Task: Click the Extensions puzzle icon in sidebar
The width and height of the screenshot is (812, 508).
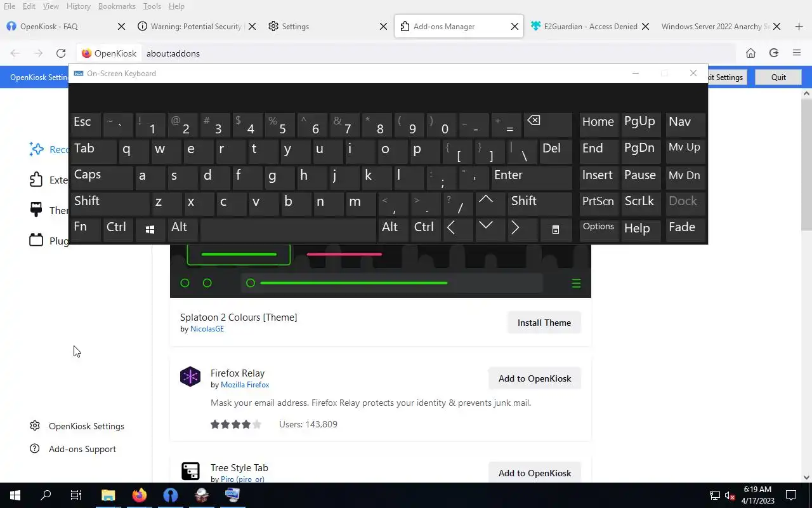Action: 36,180
